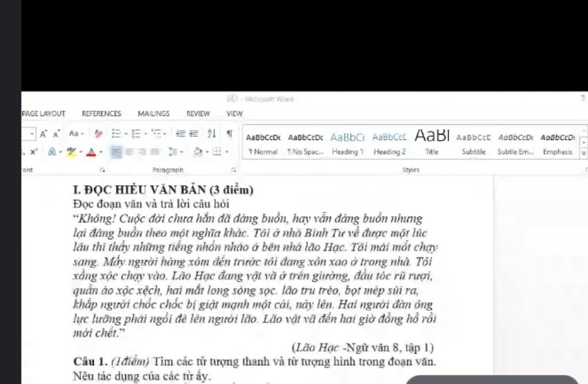The image size is (588, 384).
Task: Click heading 'I. ĐỌC HIỂU VĂN BẢN (3 điểm)'
Action: pos(163,190)
